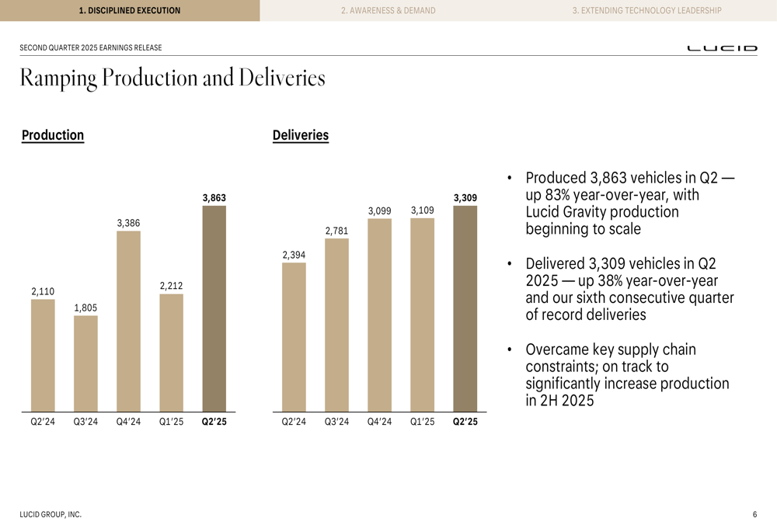Click the Q2'24 production bar labeled 2,110
The height and width of the screenshot is (532, 777).
43,355
